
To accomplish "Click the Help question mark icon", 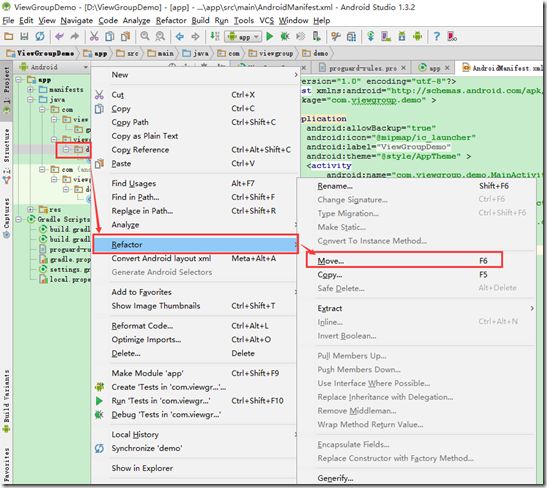I will point(436,36).
